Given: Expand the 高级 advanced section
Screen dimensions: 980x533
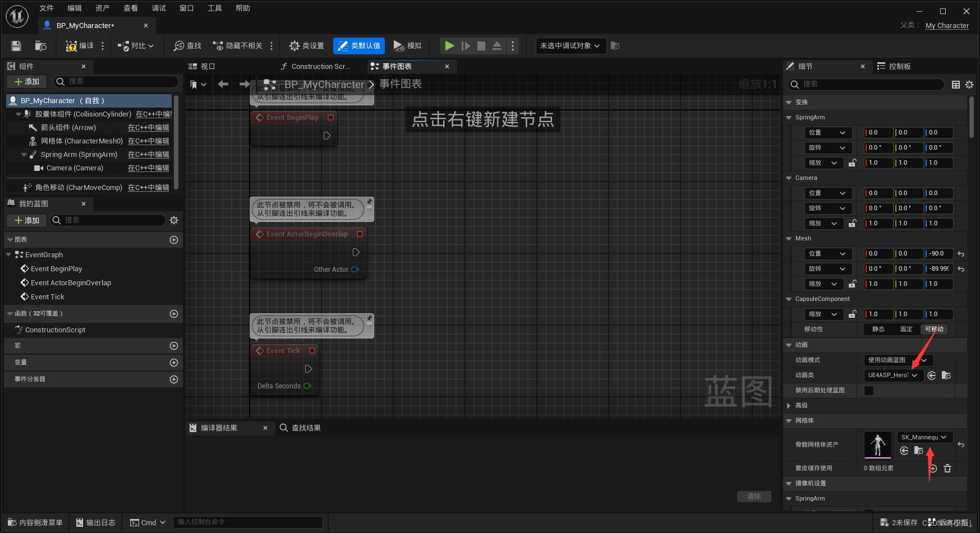Looking at the screenshot, I should coord(789,406).
